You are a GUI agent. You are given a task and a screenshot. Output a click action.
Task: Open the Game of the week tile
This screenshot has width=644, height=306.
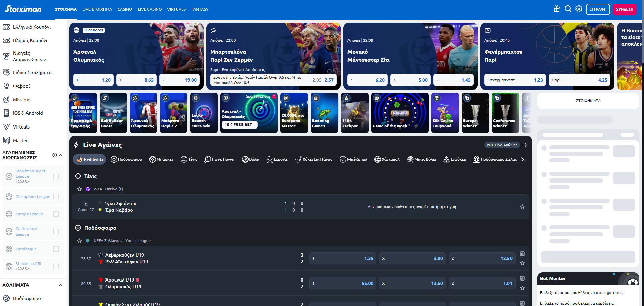[399, 113]
